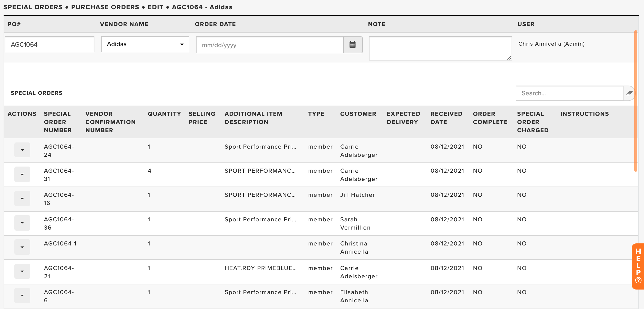
Task: Click the mm/dd/yyyy order date field
Action: pos(270,45)
